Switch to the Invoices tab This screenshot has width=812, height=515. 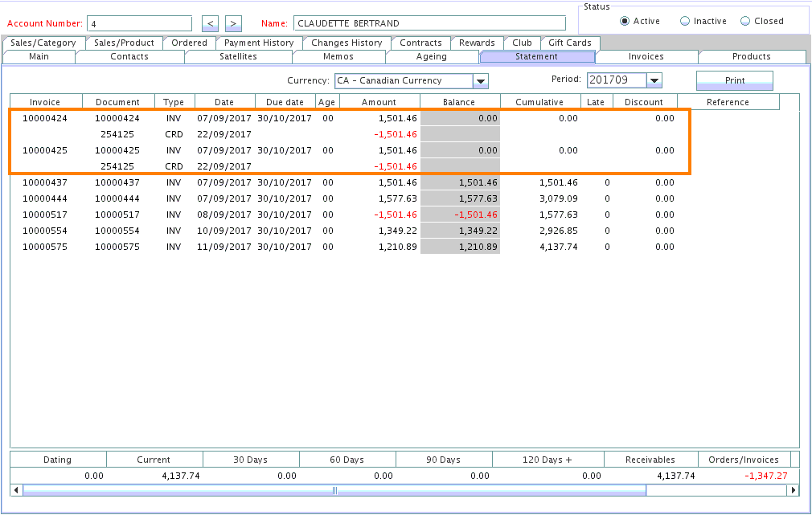tap(646, 57)
